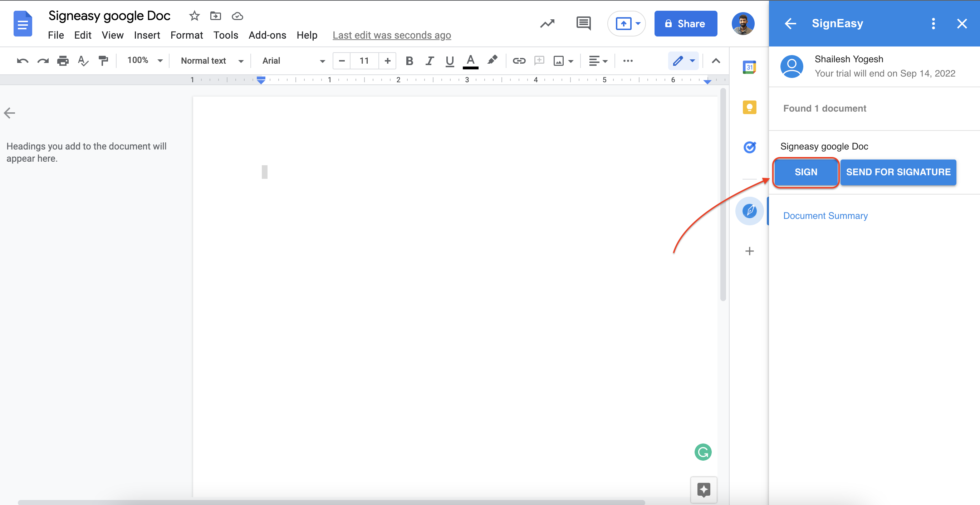Decrease font size with minus button
Screen dimensions: 980x505
[342, 61]
